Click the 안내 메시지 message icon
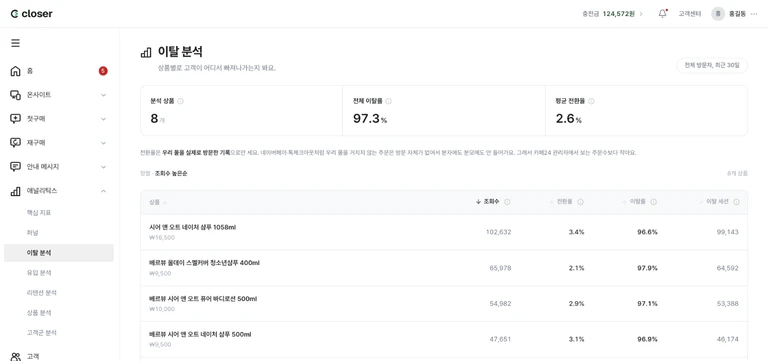The height and width of the screenshot is (361, 768). (x=16, y=167)
